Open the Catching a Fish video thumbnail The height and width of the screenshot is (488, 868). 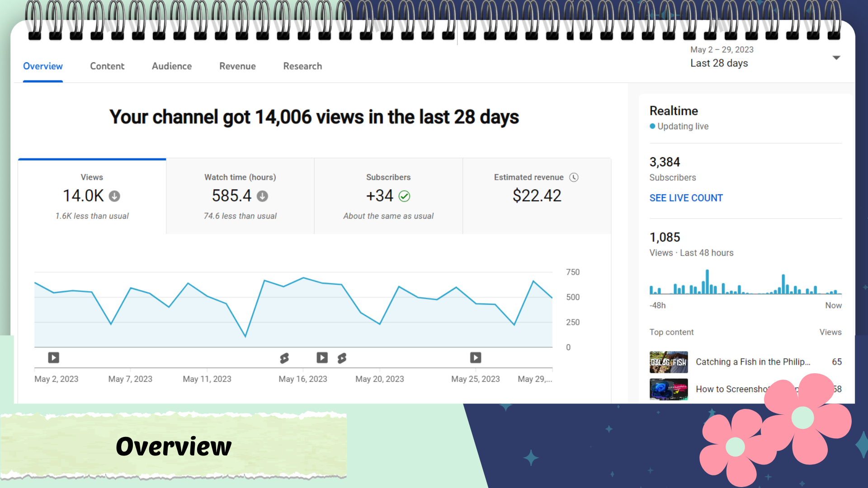click(x=669, y=362)
